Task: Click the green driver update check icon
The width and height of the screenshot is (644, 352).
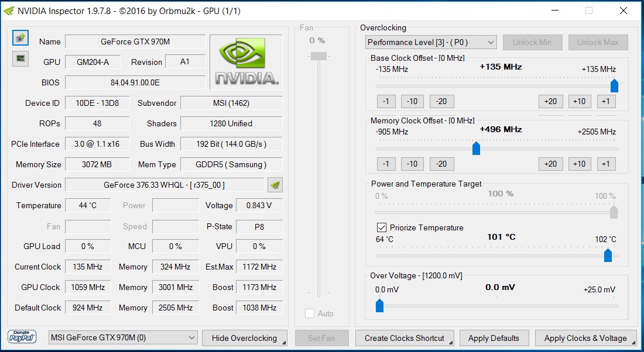Action: click(275, 185)
